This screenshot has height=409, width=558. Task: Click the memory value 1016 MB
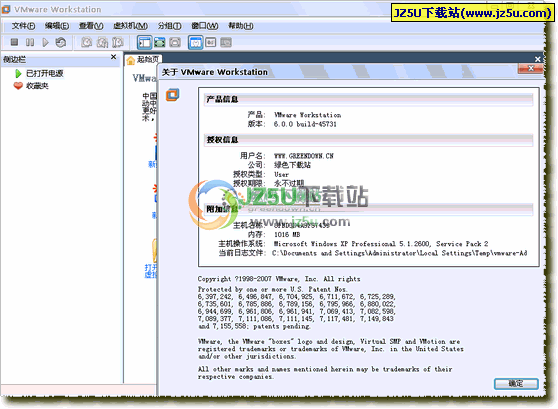tap(287, 235)
